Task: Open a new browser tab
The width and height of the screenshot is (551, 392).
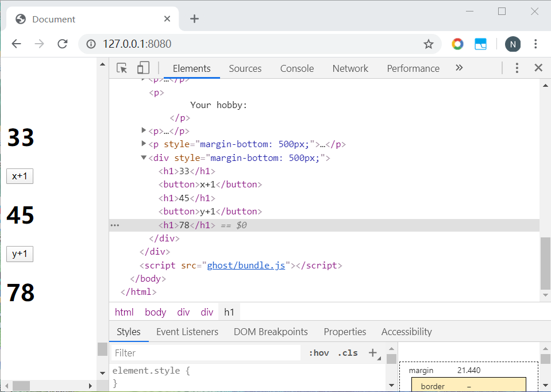Action: coord(194,18)
